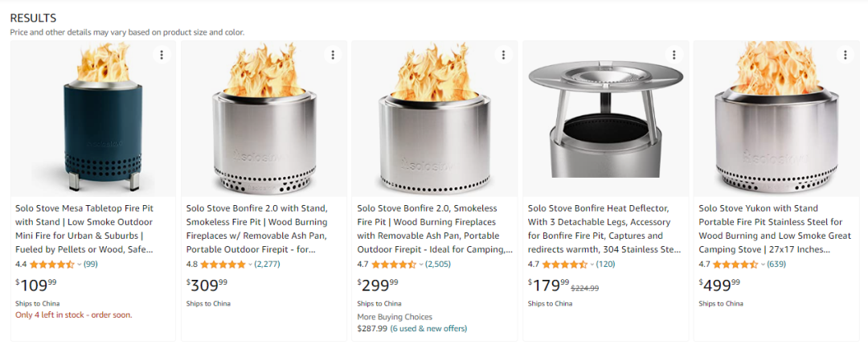Click 4.8 star rating icons for Bonfire with Stand
Image resolution: width=868 pixels, height=345 pixels.
pos(223,264)
